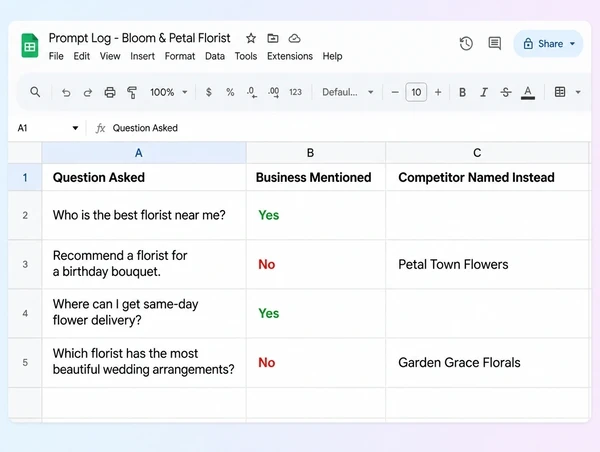The height and width of the screenshot is (452, 600).
Task: Open the Insert menu
Action: pyautogui.click(x=142, y=56)
